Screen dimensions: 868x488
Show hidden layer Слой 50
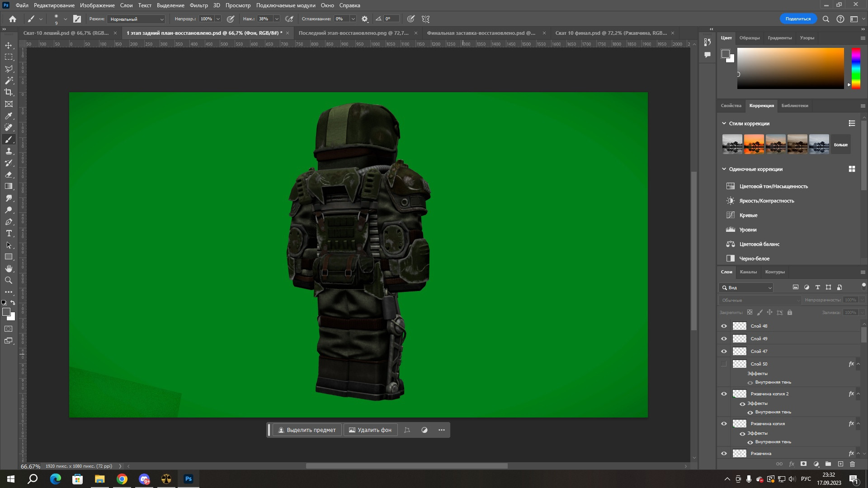tap(724, 364)
